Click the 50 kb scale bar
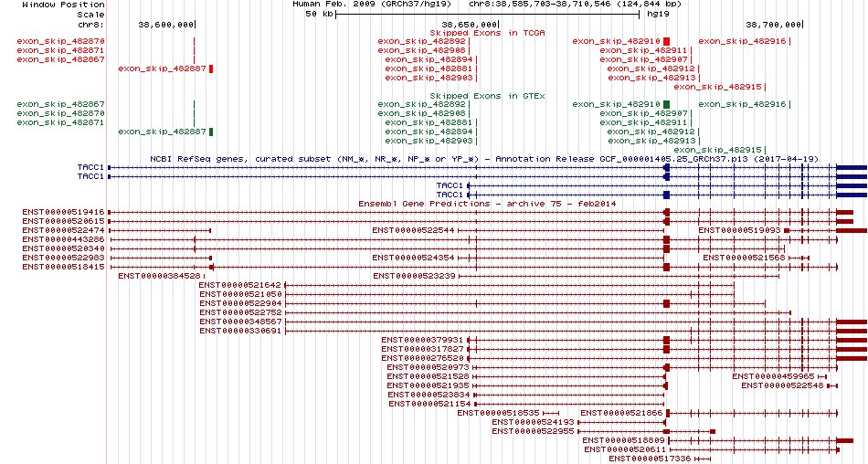The image size is (868, 464). 488,15
